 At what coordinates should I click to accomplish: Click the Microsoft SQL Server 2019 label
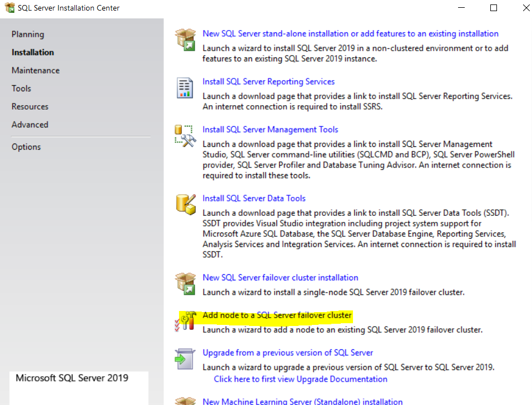click(x=72, y=378)
